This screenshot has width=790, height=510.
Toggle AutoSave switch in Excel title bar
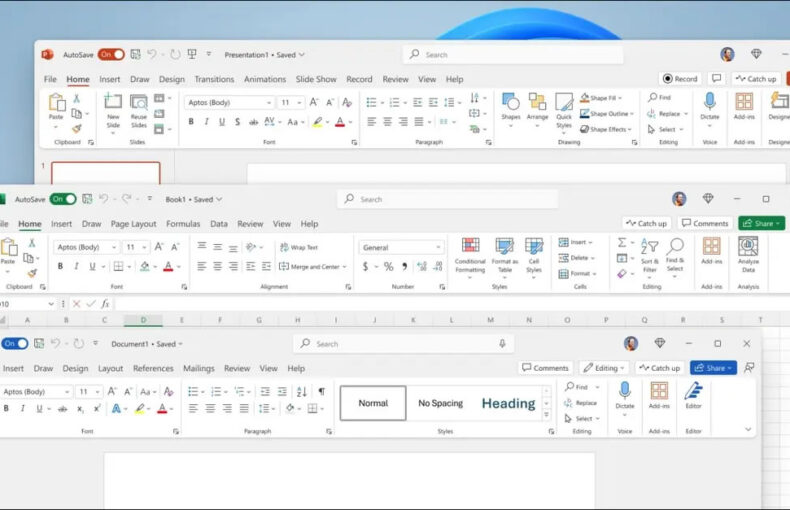tap(63, 199)
